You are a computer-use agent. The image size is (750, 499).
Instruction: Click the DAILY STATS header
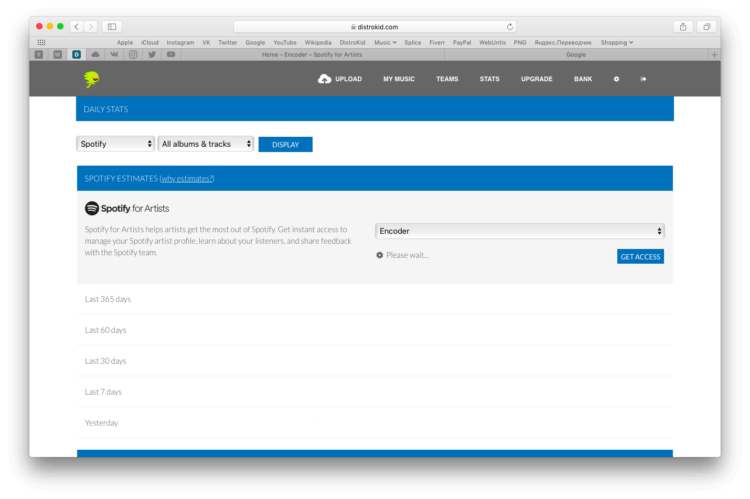(x=375, y=109)
